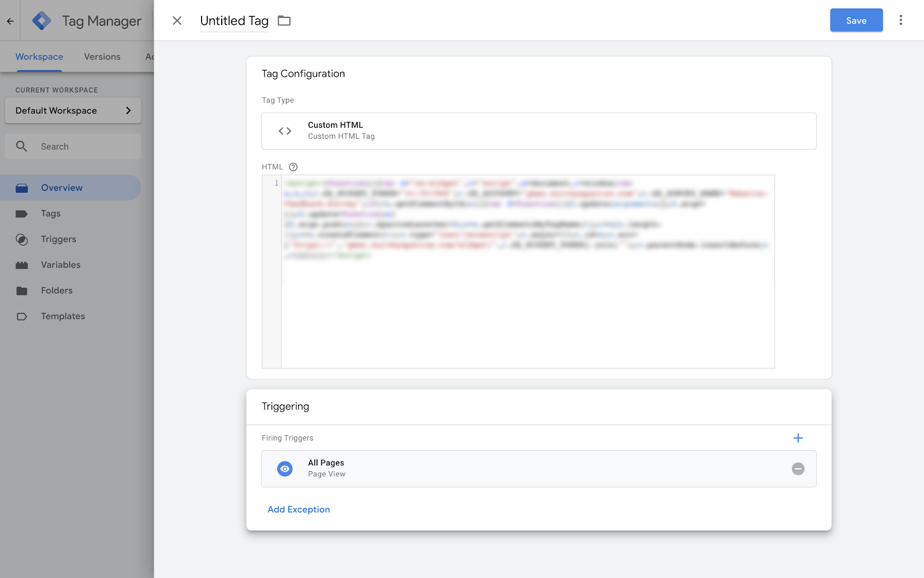Remove the All Pages trigger
The image size is (924, 578).
(x=798, y=469)
